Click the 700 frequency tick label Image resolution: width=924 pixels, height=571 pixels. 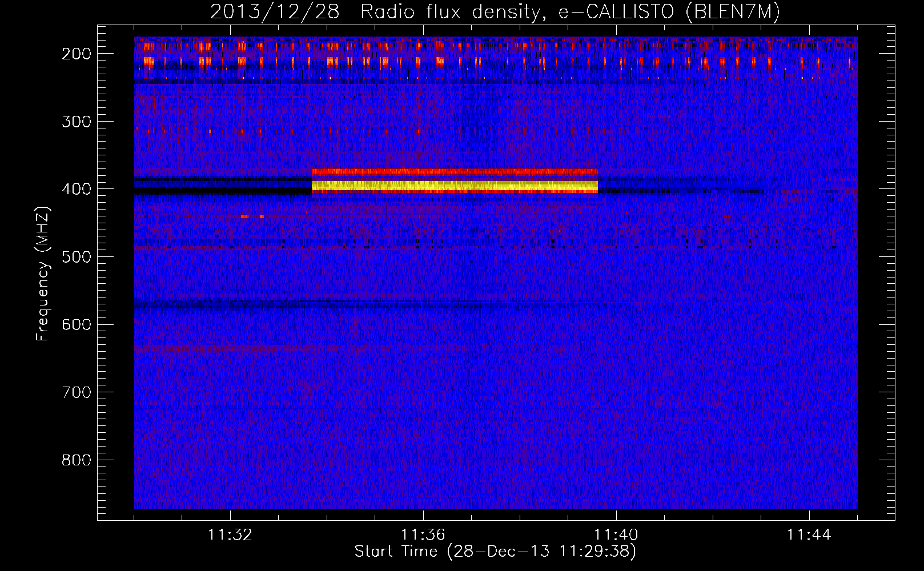[76, 392]
